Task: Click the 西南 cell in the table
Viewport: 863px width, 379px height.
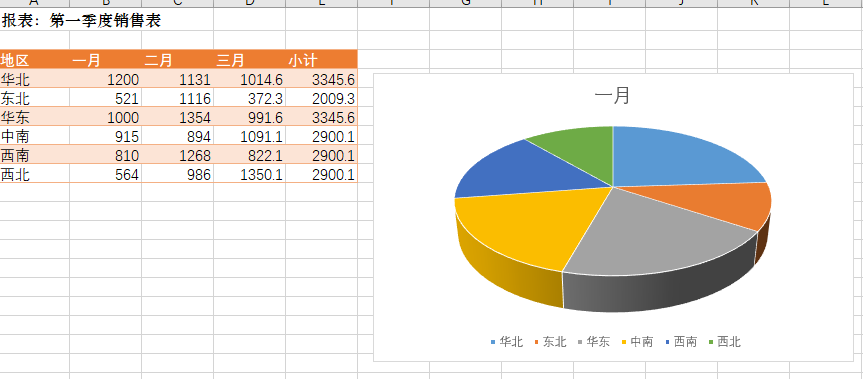Action: pyautogui.click(x=35, y=155)
